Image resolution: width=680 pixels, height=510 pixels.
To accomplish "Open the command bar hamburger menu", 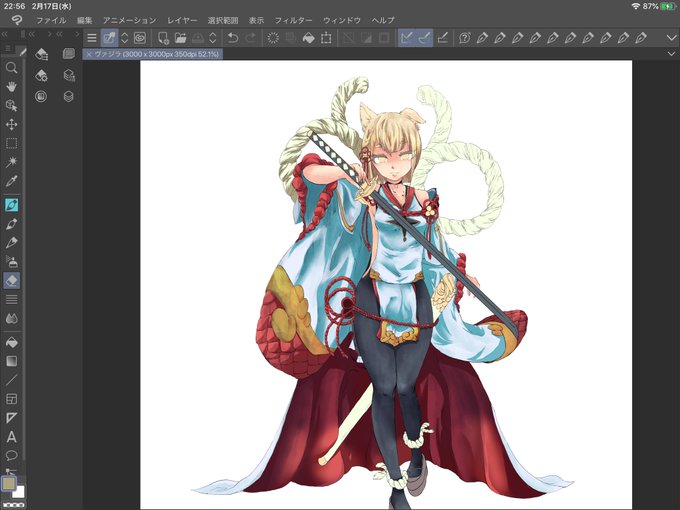I will (x=92, y=38).
